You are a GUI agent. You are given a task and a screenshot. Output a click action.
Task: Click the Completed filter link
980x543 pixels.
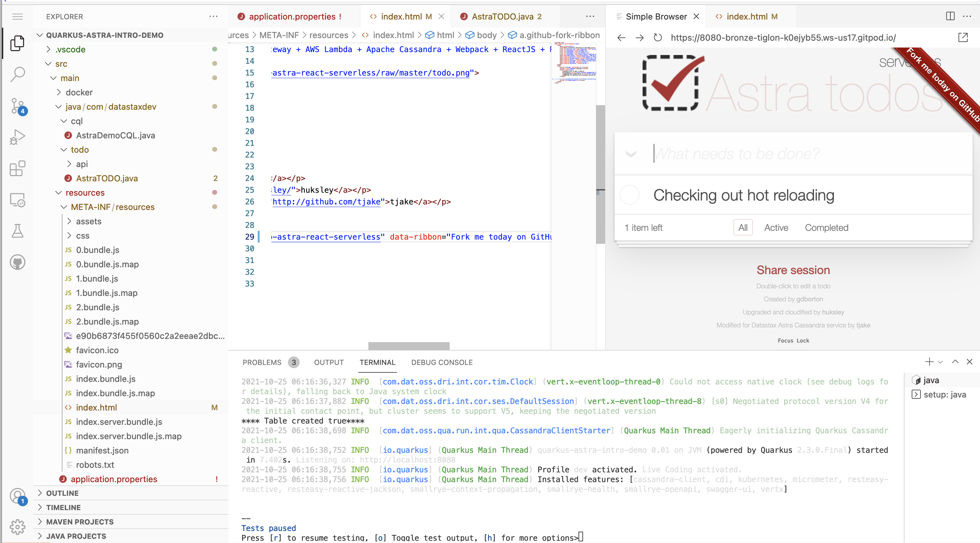pyautogui.click(x=826, y=228)
